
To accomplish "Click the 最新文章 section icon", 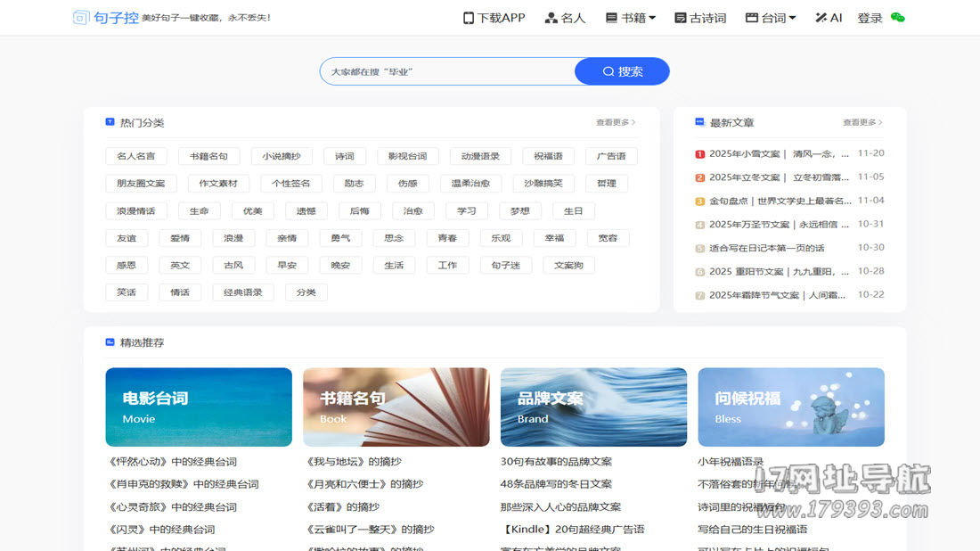I will [699, 122].
